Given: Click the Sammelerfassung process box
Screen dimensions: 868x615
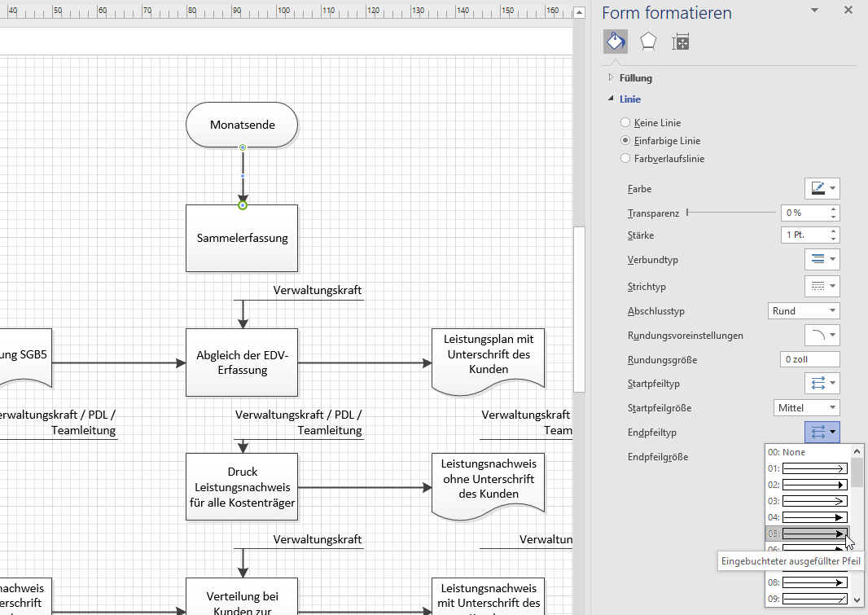Looking at the screenshot, I should click(242, 239).
